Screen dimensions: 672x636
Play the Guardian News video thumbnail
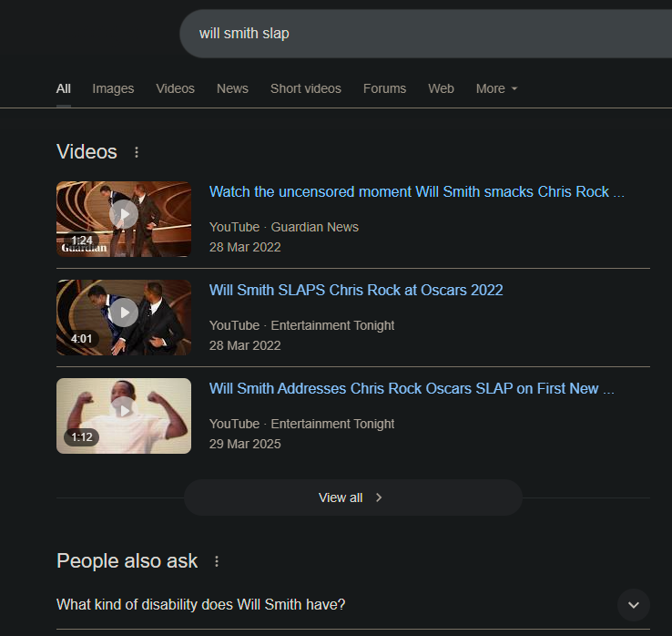(124, 220)
